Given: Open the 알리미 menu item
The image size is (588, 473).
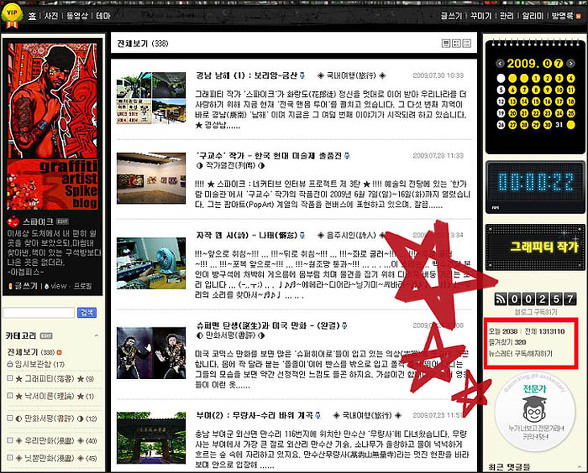Looking at the screenshot, I should [x=532, y=16].
